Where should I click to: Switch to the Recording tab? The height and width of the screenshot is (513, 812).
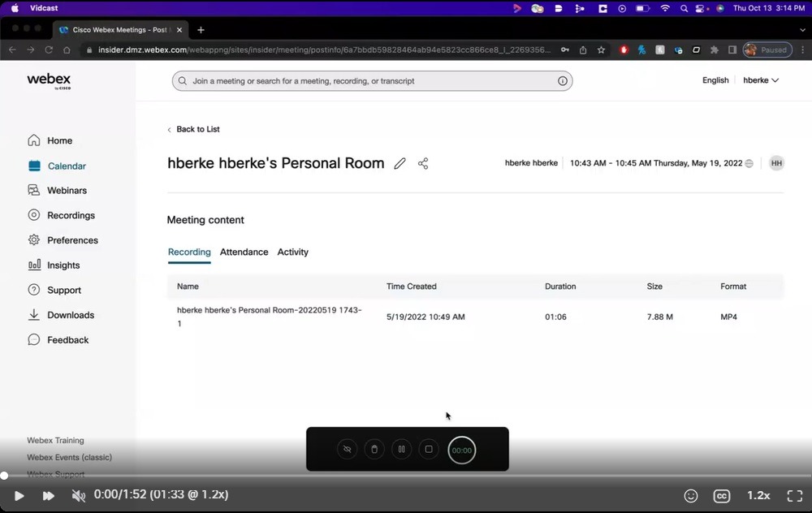189,252
